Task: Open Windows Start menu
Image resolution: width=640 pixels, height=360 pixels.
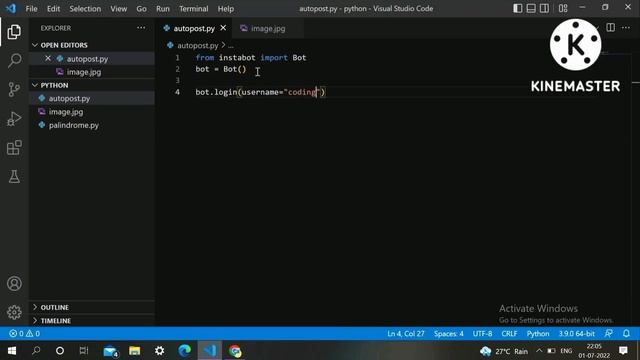Action: point(11,351)
